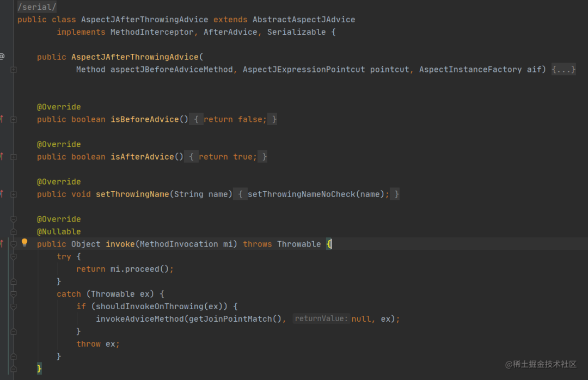
Task: Collapse the catch block fold marker
Action: (14, 294)
